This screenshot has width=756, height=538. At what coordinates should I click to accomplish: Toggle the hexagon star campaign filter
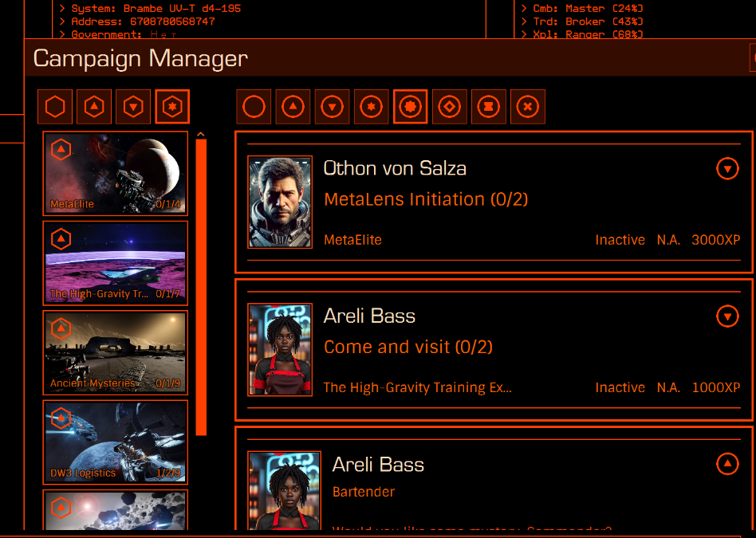pyautogui.click(x=172, y=107)
